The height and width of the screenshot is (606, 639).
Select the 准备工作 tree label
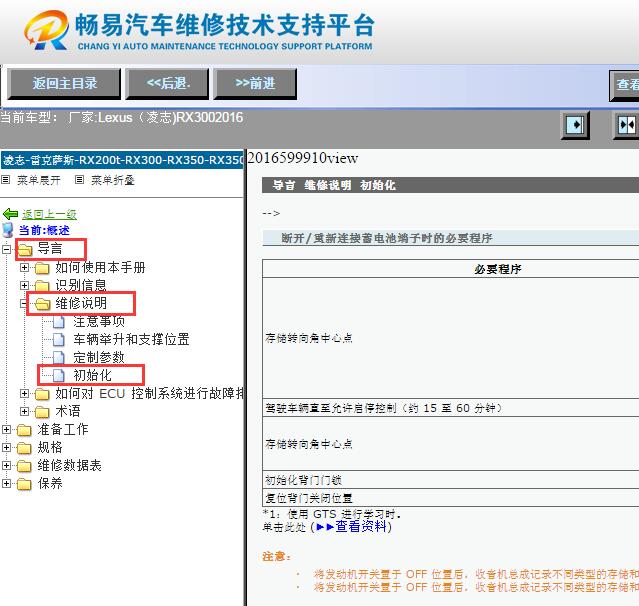[63, 429]
